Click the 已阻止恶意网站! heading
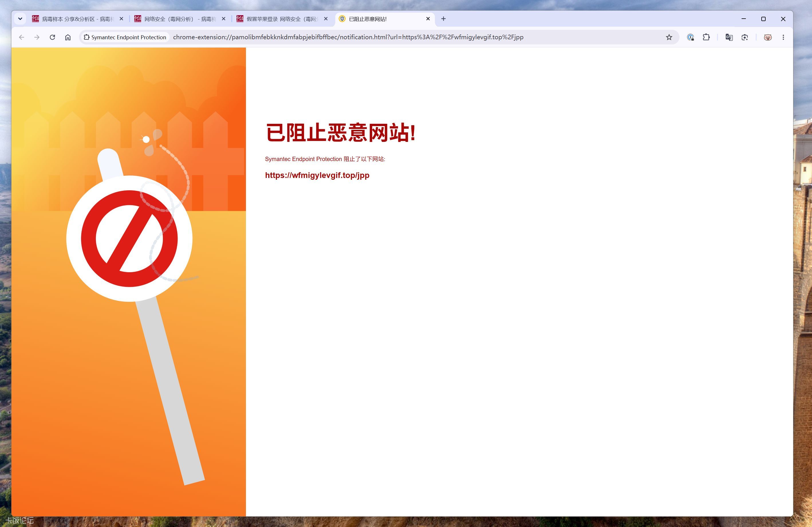 [x=340, y=133]
